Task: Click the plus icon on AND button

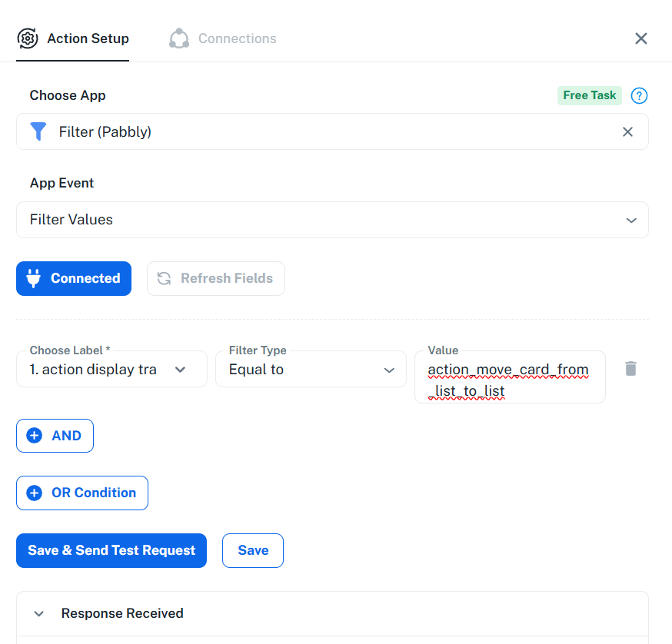Action: (34, 436)
